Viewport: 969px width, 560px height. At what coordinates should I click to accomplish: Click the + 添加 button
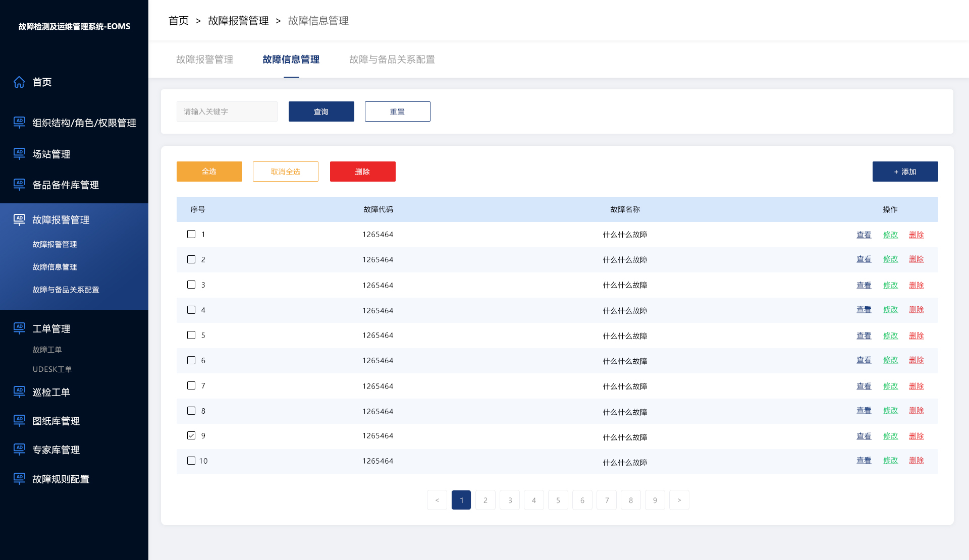[905, 172]
